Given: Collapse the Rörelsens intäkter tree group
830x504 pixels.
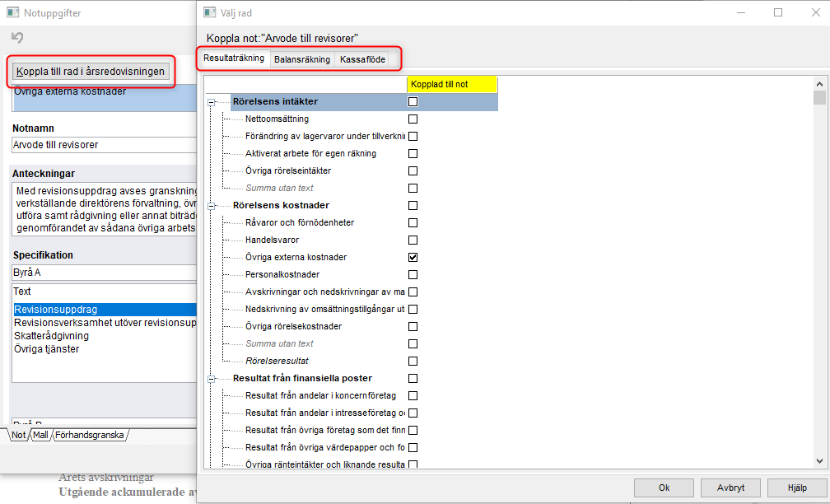Looking at the screenshot, I should 211,102.
